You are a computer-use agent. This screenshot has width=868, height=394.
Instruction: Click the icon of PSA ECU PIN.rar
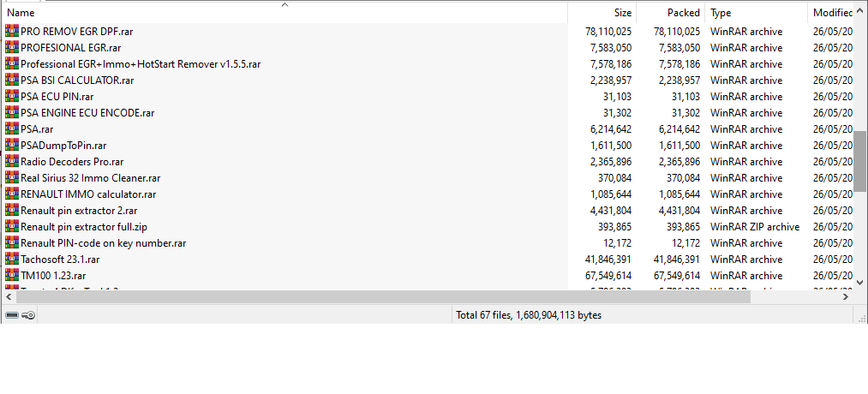coord(12,96)
